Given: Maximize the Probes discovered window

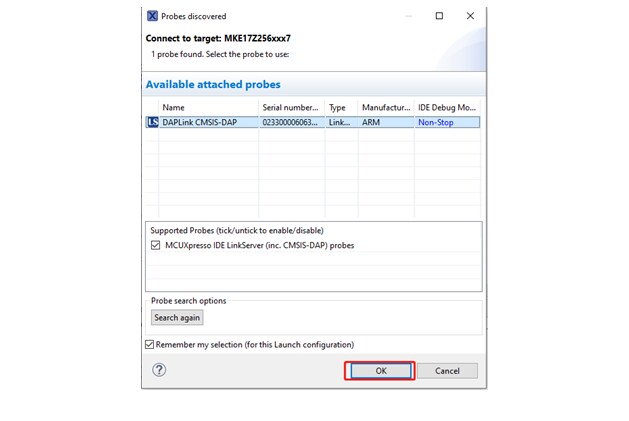Looking at the screenshot, I should [439, 16].
